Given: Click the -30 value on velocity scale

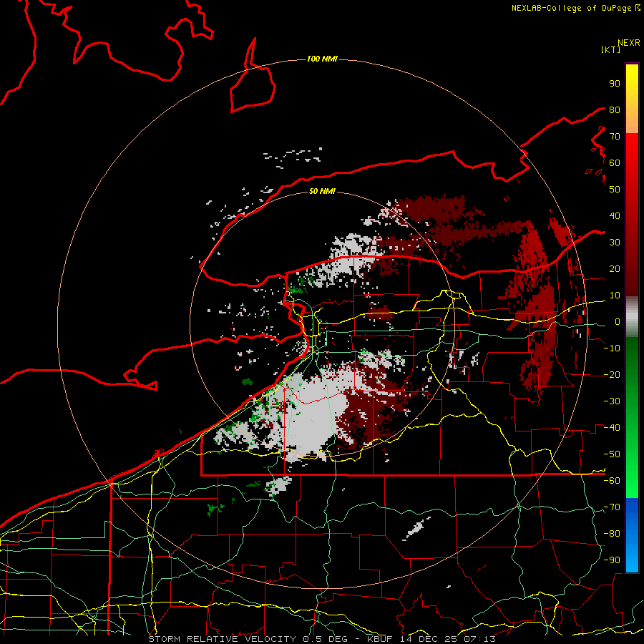Looking at the screenshot, I should point(612,401).
